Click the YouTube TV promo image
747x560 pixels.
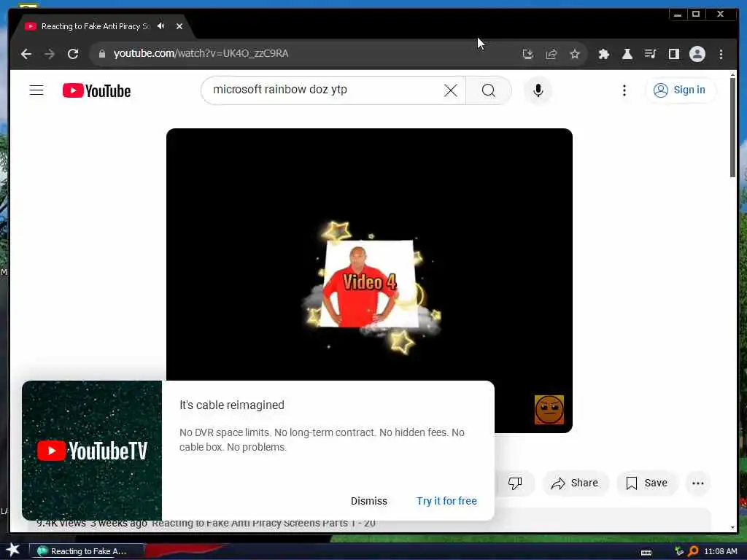(92, 450)
